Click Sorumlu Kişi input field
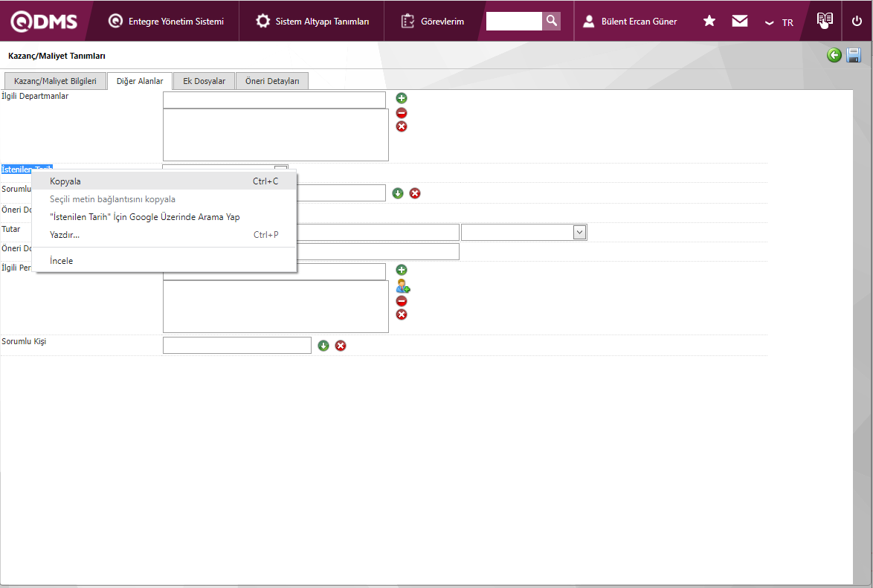 [236, 345]
